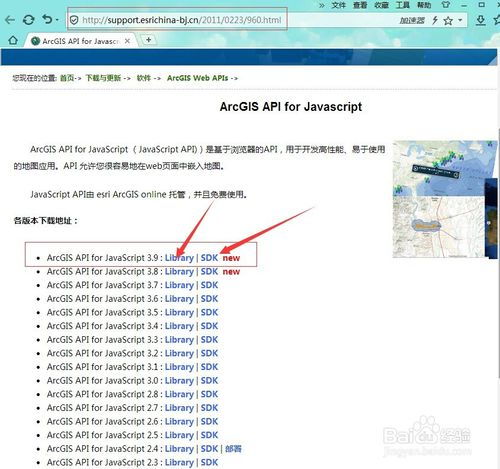Download SDK for JavaScript 3.2
500x469 pixels.
pos(209,354)
